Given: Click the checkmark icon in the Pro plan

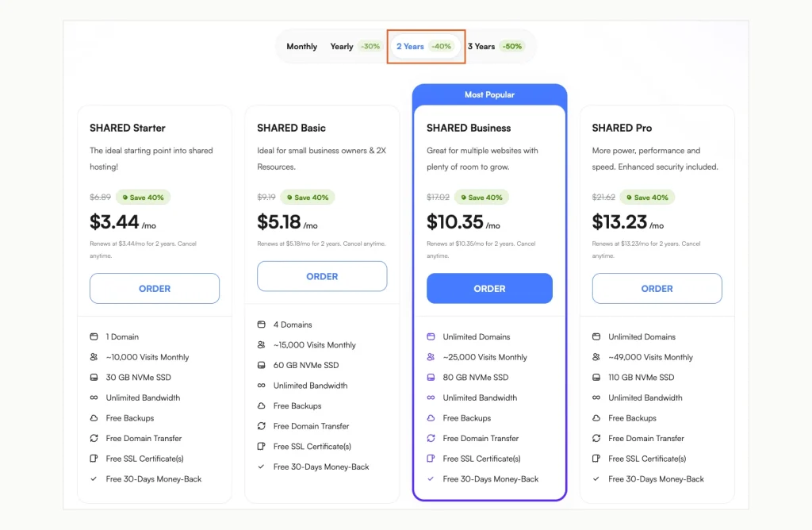Looking at the screenshot, I should [x=596, y=478].
